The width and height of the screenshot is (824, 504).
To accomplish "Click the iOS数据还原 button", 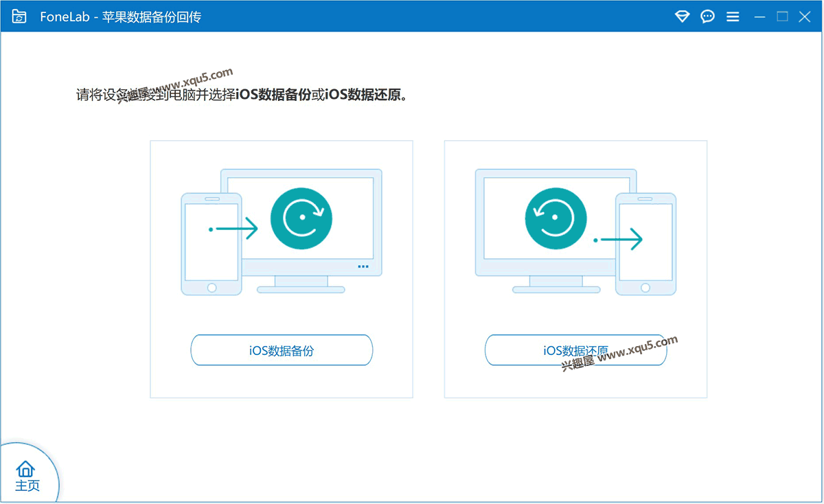I will coord(575,350).
